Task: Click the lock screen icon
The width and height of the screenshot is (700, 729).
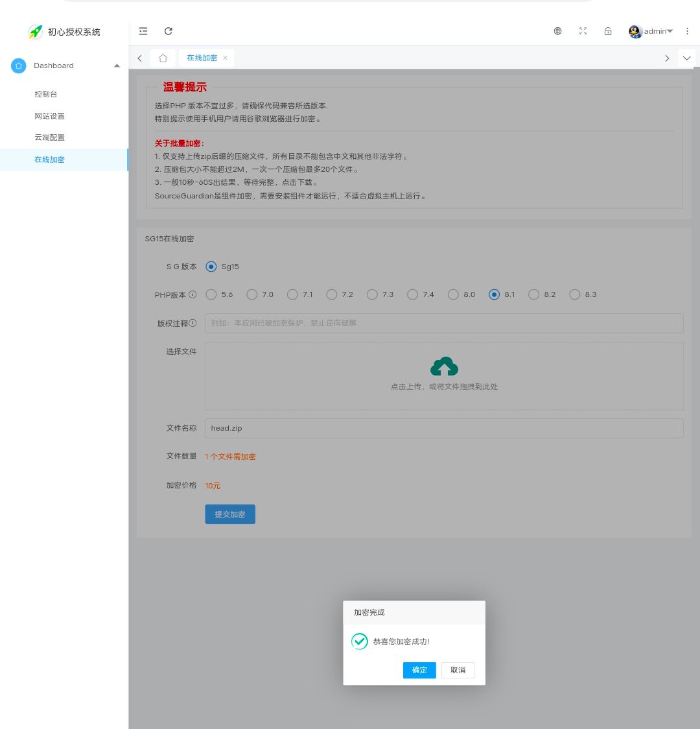Action: tap(608, 30)
